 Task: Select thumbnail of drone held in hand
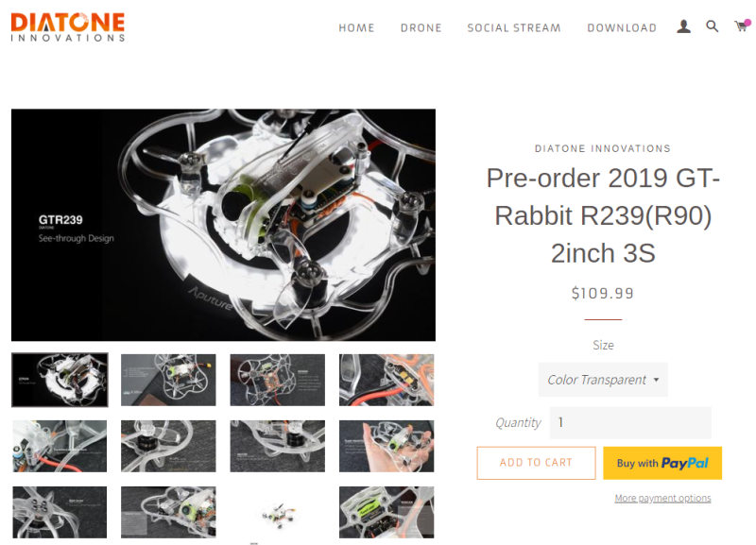[387, 446]
